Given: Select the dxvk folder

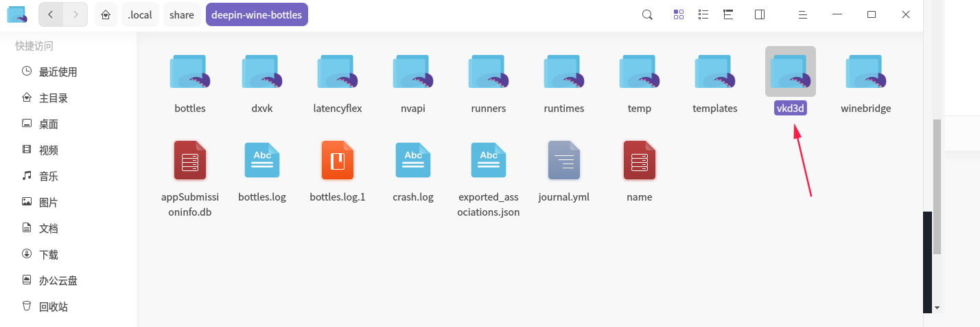Looking at the screenshot, I should pos(262,82).
